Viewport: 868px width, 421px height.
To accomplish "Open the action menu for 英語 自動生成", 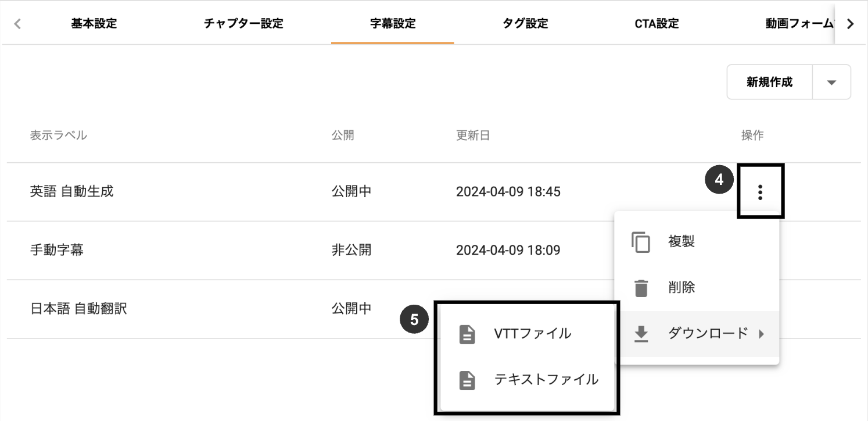I will pyautogui.click(x=761, y=192).
